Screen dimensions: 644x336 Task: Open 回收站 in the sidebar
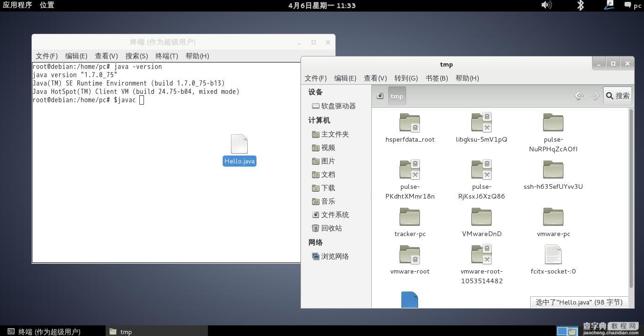coord(327,228)
